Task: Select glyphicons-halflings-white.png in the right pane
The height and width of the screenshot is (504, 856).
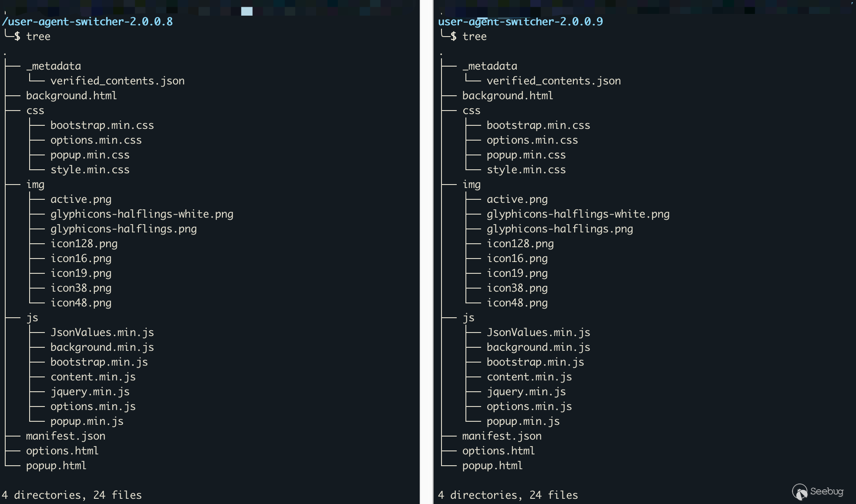Action: tap(578, 214)
